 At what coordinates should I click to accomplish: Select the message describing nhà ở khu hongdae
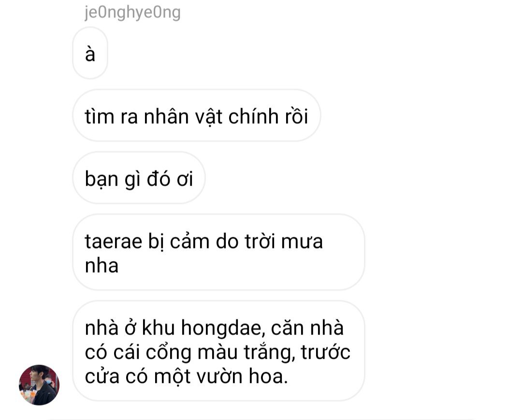pos(219,351)
